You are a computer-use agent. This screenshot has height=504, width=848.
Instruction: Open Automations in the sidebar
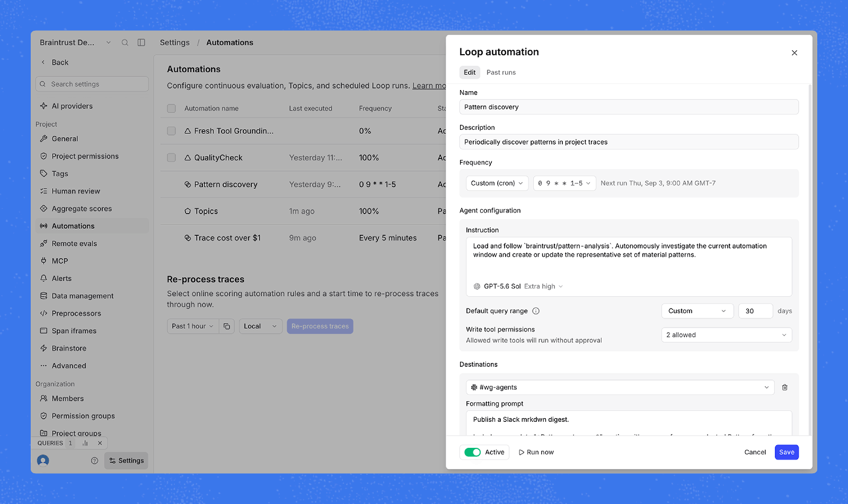point(92,226)
